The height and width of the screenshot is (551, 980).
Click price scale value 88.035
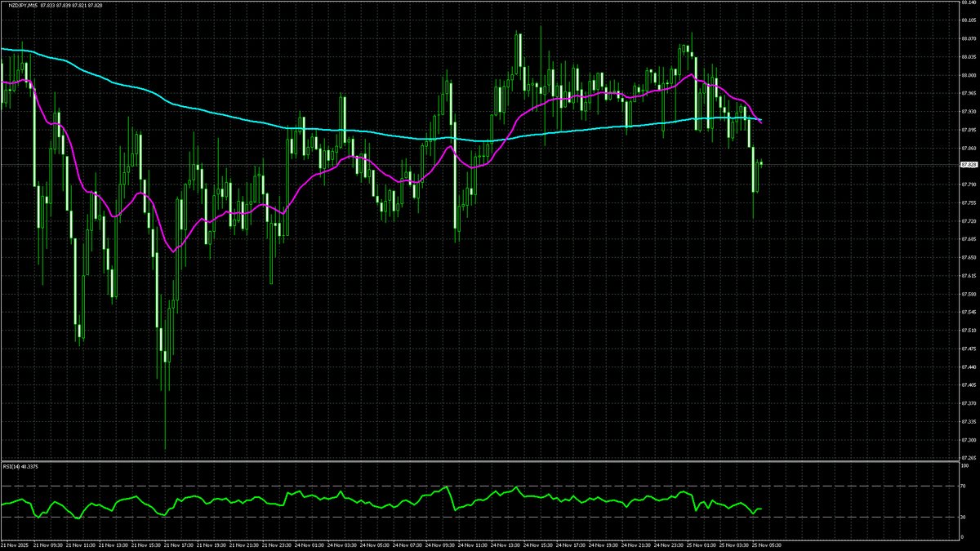[x=969, y=57]
